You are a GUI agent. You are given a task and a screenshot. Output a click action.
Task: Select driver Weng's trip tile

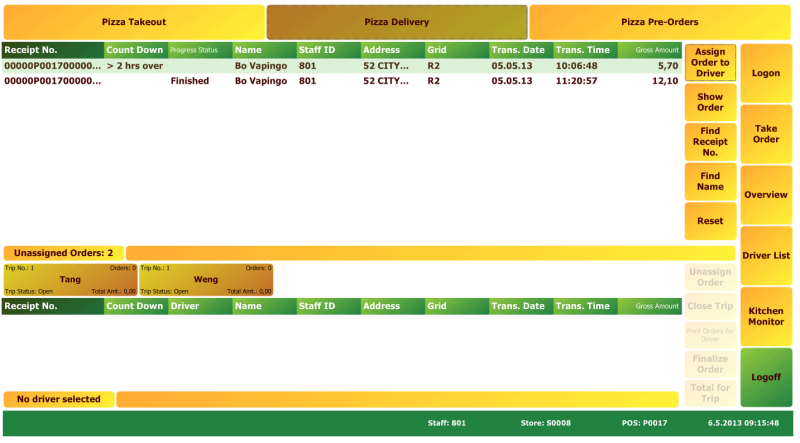pos(206,280)
